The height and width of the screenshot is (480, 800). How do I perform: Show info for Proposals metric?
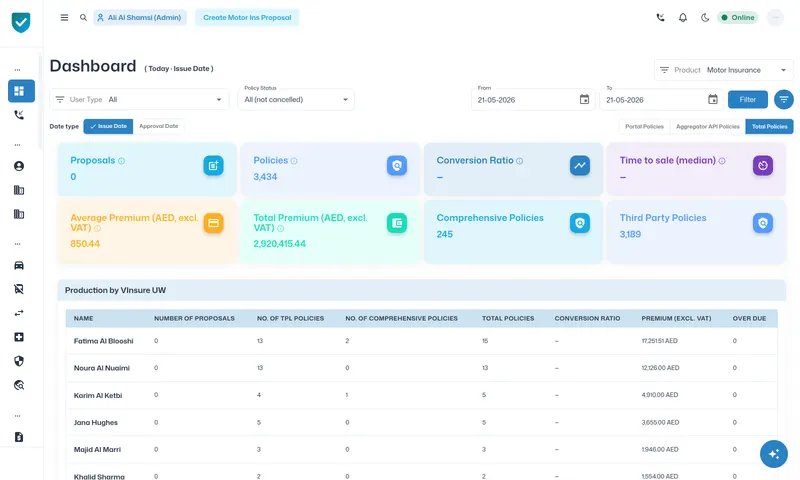click(121, 161)
